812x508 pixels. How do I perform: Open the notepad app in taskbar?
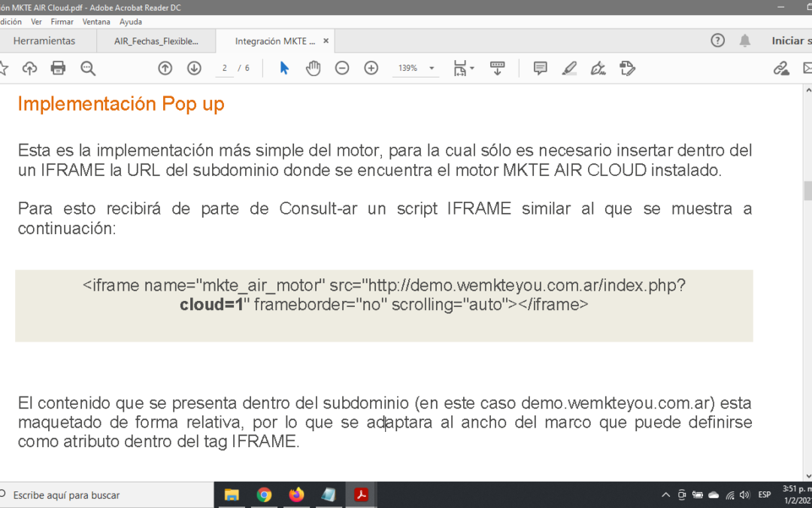(329, 495)
